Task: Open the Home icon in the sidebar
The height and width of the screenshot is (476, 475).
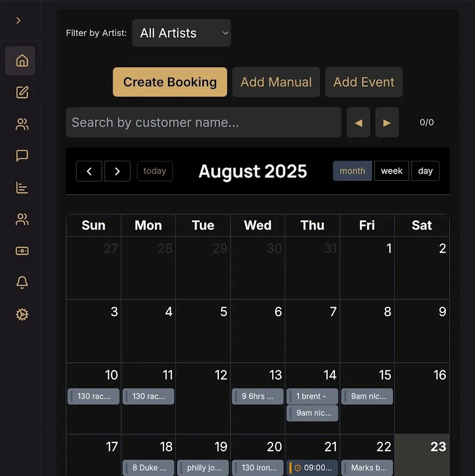Action: pos(22,61)
